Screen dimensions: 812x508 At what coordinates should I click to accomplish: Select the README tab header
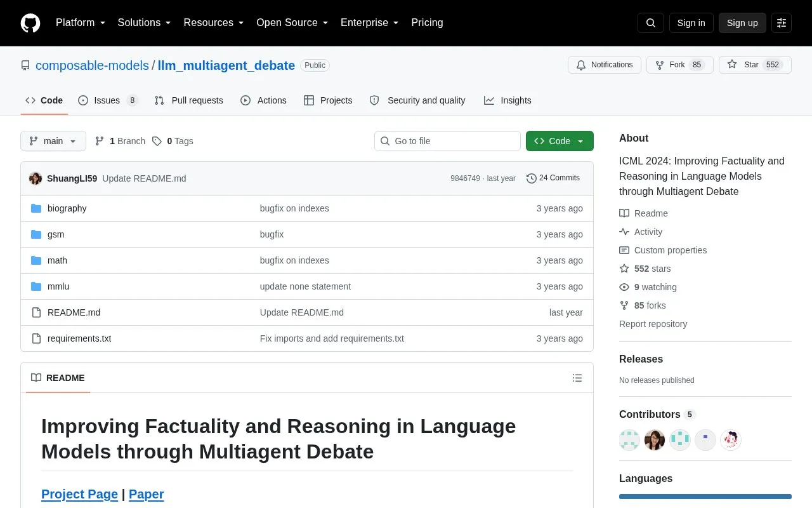(58, 378)
